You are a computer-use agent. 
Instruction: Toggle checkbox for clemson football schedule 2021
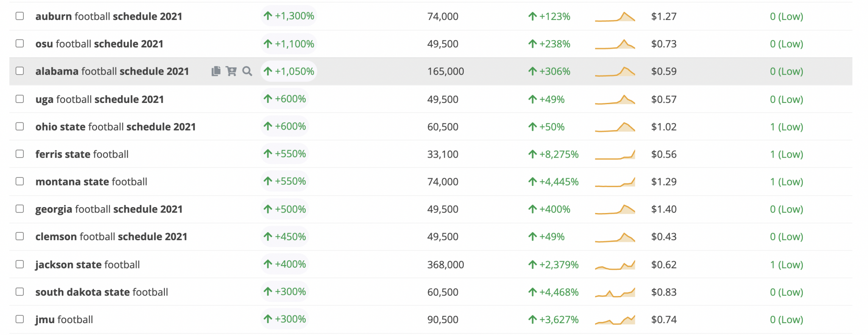(20, 236)
